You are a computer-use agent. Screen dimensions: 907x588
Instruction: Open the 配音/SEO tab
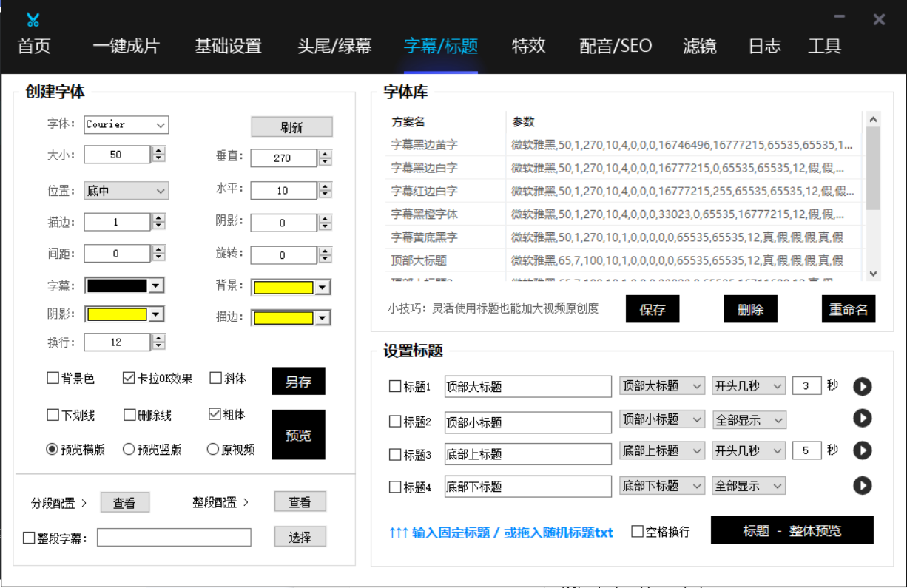coord(616,46)
